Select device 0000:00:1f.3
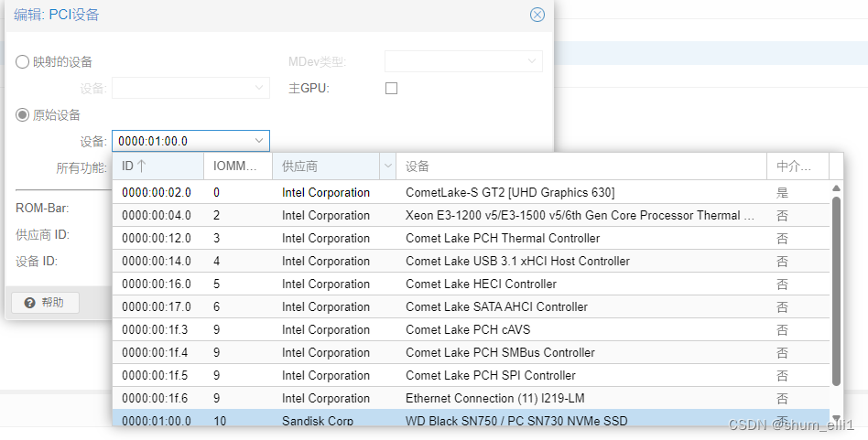 point(471,330)
